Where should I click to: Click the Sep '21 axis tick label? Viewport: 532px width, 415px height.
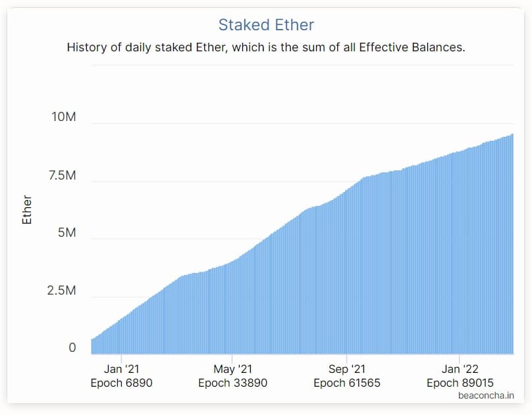(347, 369)
